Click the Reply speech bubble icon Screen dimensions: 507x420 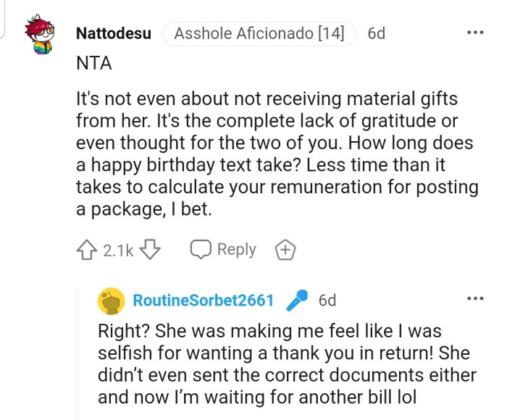pos(200,250)
